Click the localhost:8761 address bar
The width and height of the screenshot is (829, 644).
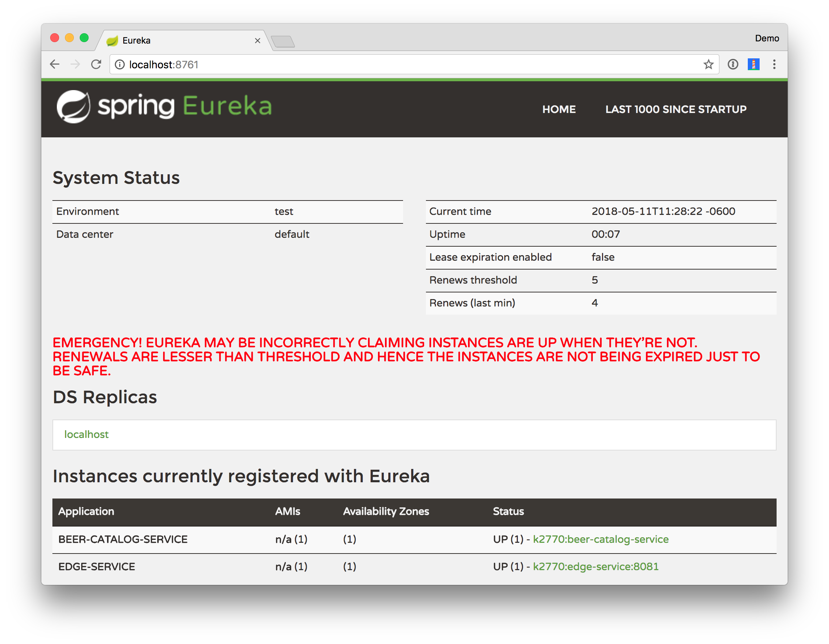379,65
